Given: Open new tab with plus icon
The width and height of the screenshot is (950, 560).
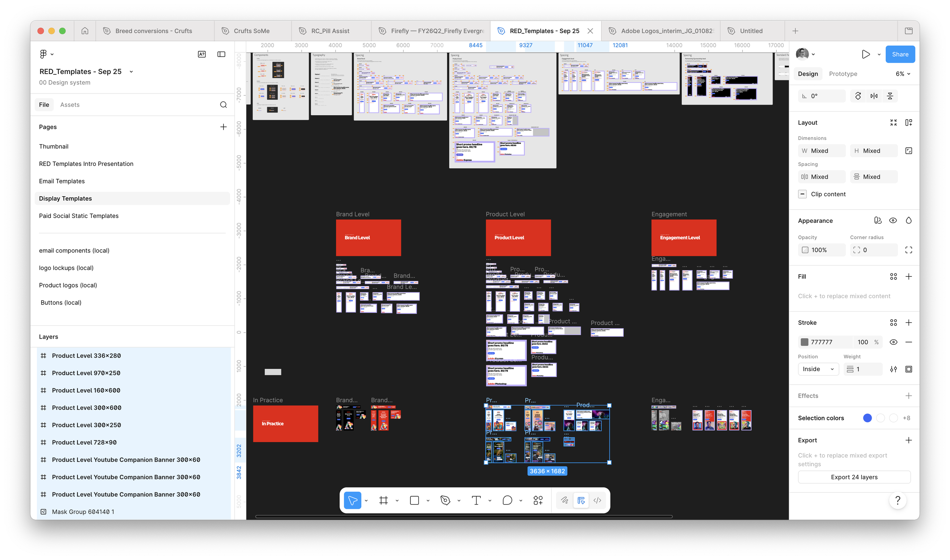Looking at the screenshot, I should [x=795, y=31].
